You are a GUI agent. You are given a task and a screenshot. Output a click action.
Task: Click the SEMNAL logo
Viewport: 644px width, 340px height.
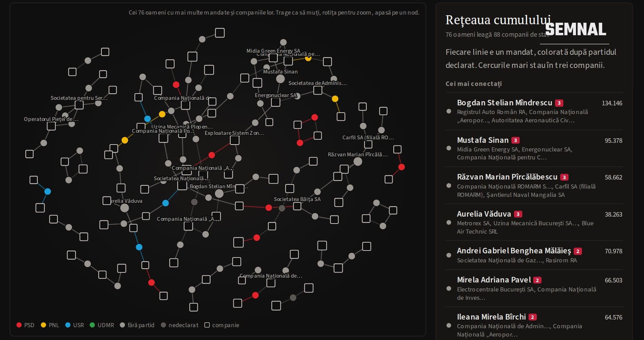tap(575, 29)
